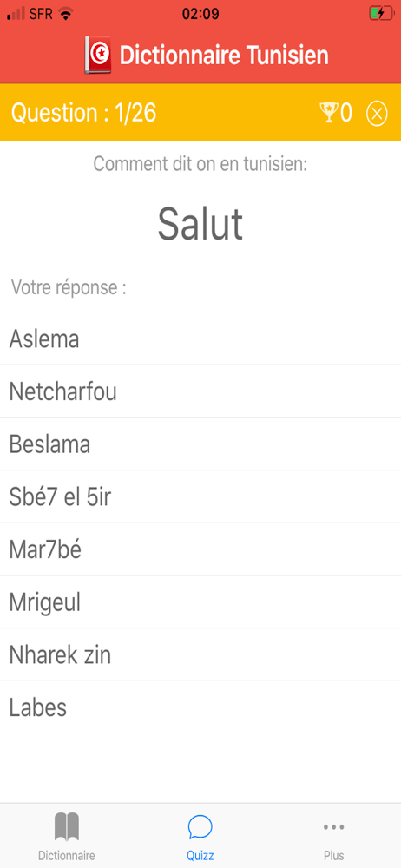
Task: Choose answer Aslema
Action: pyautogui.click(x=200, y=339)
